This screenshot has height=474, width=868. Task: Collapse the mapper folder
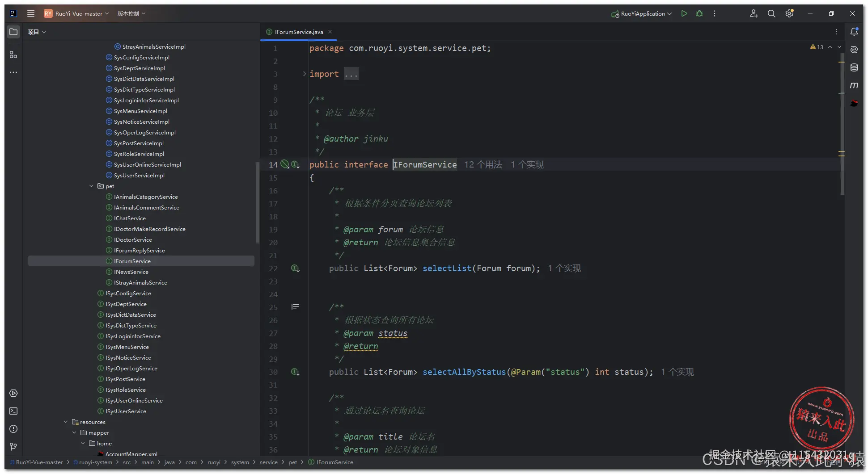pos(74,433)
